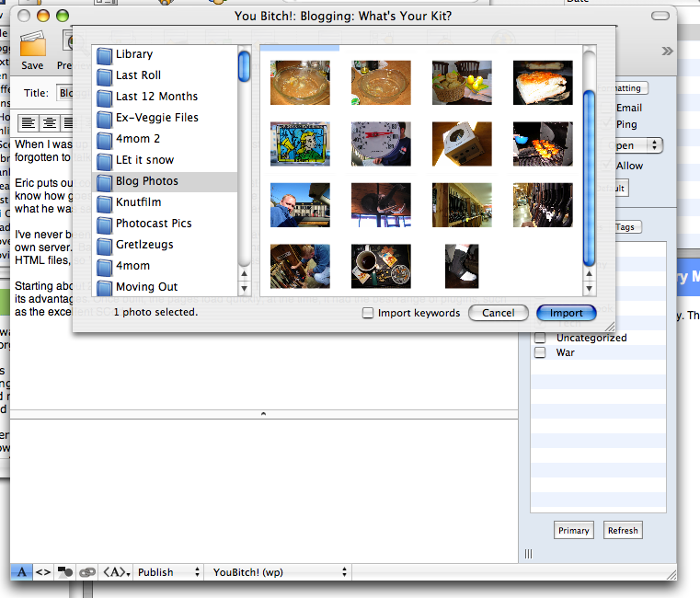The height and width of the screenshot is (598, 700).
Task: Select the Knutfilm album
Action: [165, 203]
